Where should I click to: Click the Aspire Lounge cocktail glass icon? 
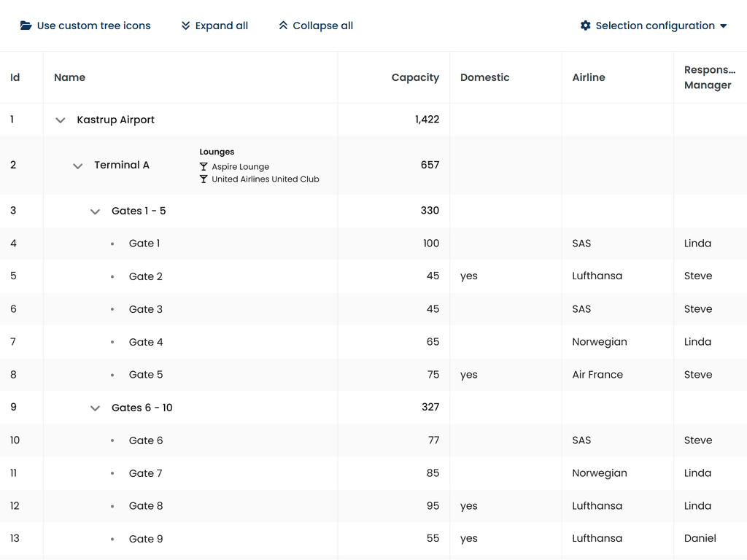coord(204,167)
